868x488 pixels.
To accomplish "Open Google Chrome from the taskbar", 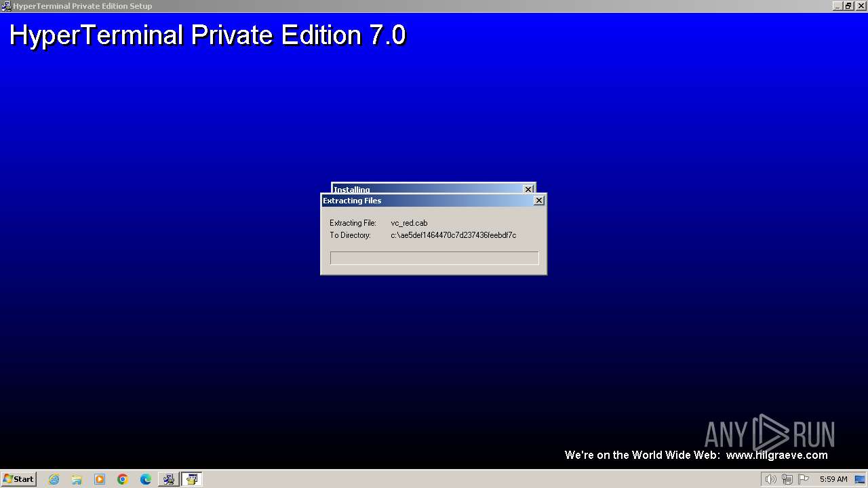I will tap(123, 479).
